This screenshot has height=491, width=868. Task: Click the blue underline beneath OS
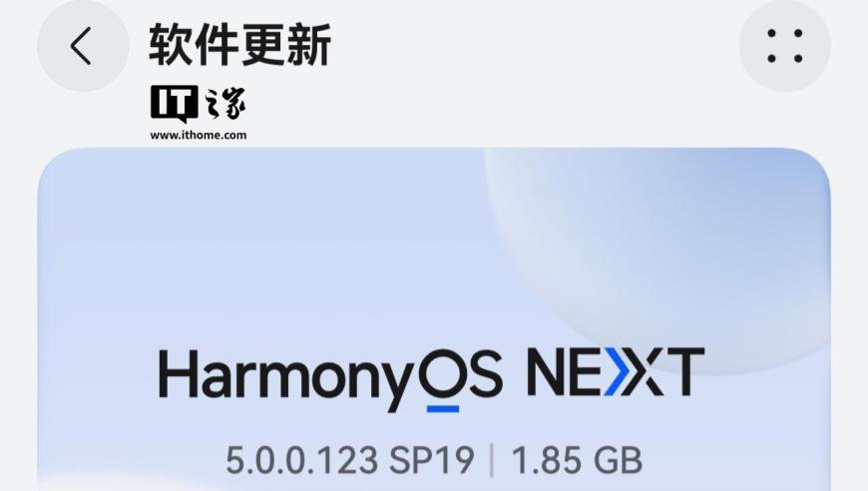click(443, 409)
